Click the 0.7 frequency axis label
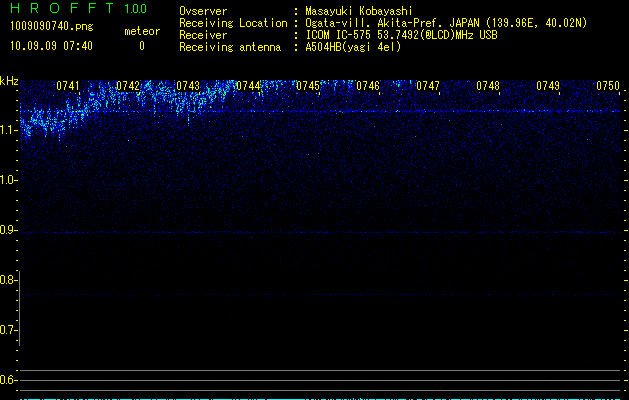629x400 pixels. point(8,330)
